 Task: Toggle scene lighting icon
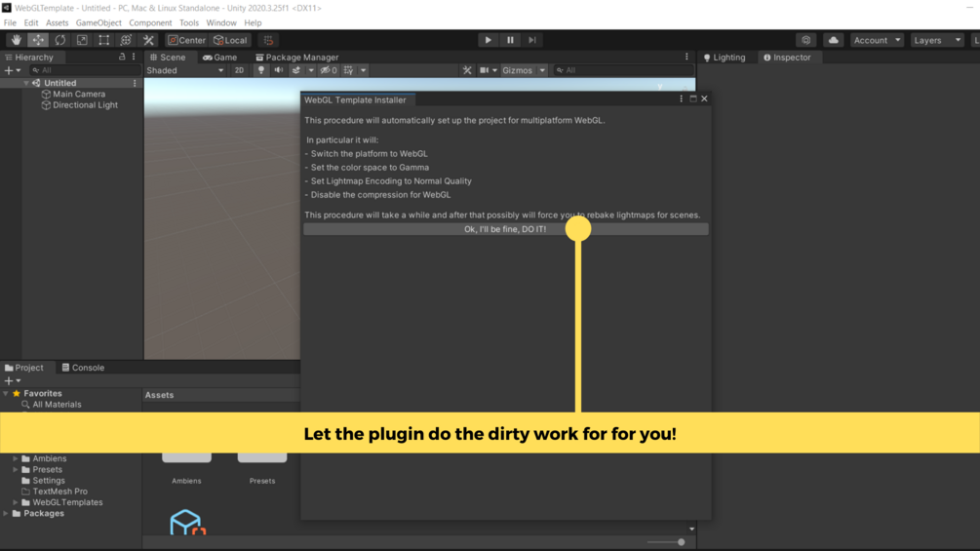coord(261,70)
